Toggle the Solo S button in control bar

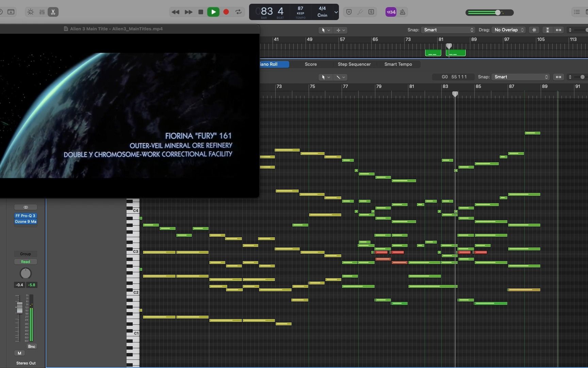[x=371, y=12]
